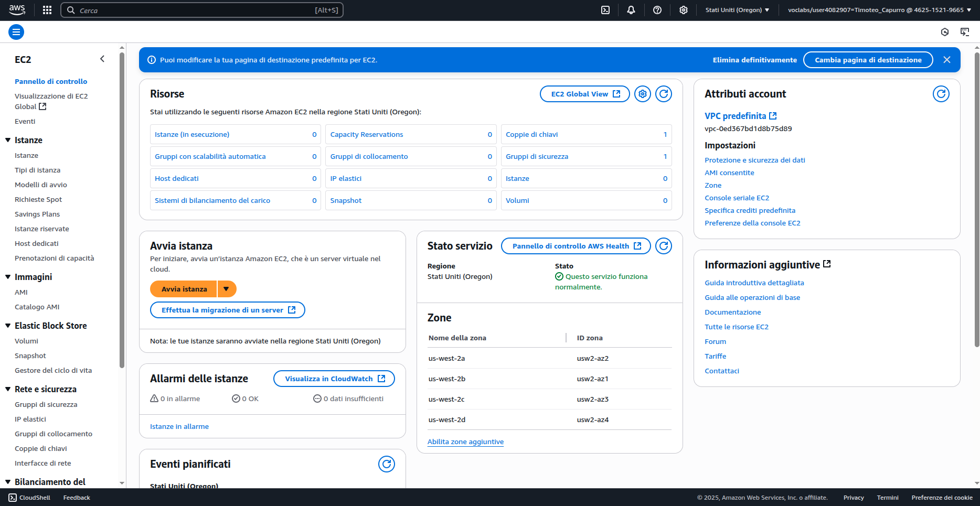The image size is (980, 506).
Task: Click Abilita zone aggiuntive link
Action: (465, 442)
